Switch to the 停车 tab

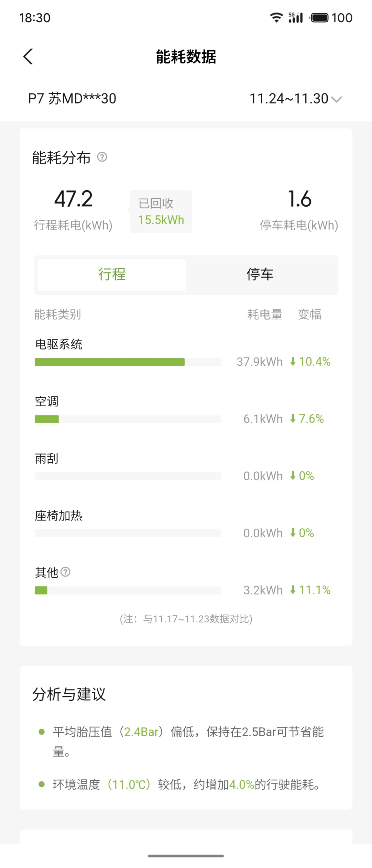[x=260, y=275]
